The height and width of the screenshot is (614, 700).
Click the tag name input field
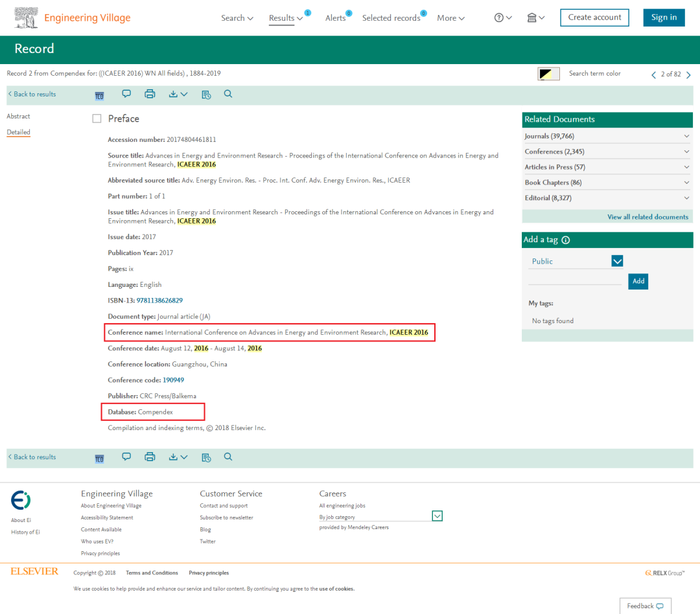[x=575, y=279]
